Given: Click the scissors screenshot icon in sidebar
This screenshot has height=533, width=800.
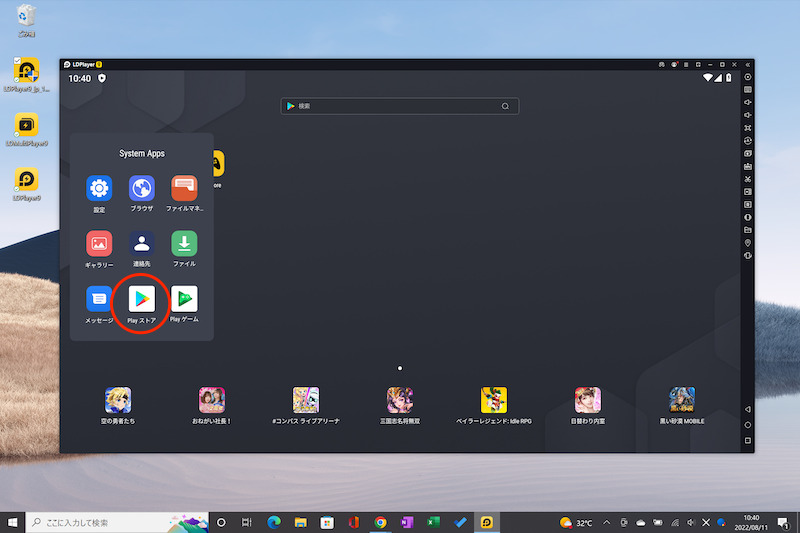Looking at the screenshot, I should point(748,179).
